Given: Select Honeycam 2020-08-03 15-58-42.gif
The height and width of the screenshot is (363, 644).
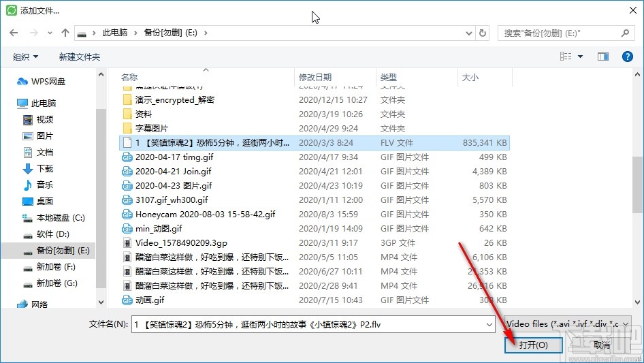Looking at the screenshot, I should tap(198, 215).
